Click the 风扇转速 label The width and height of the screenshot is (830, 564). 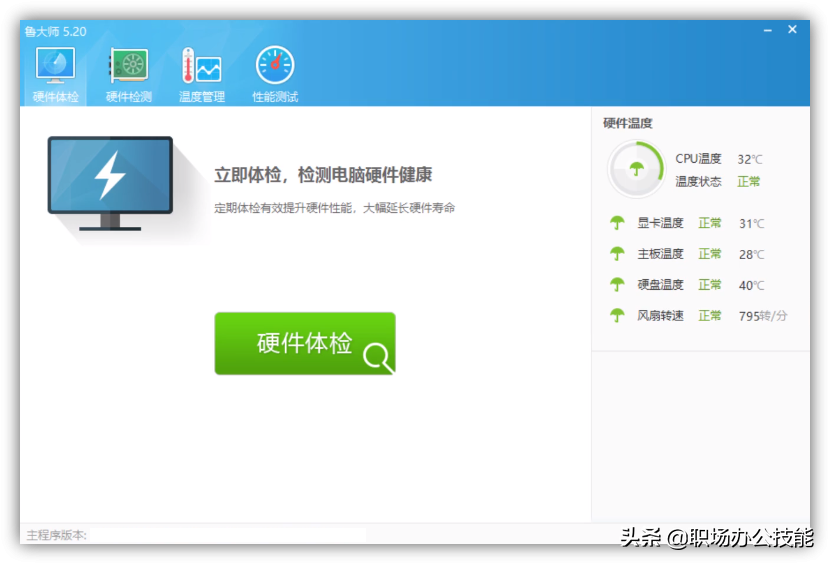point(660,316)
